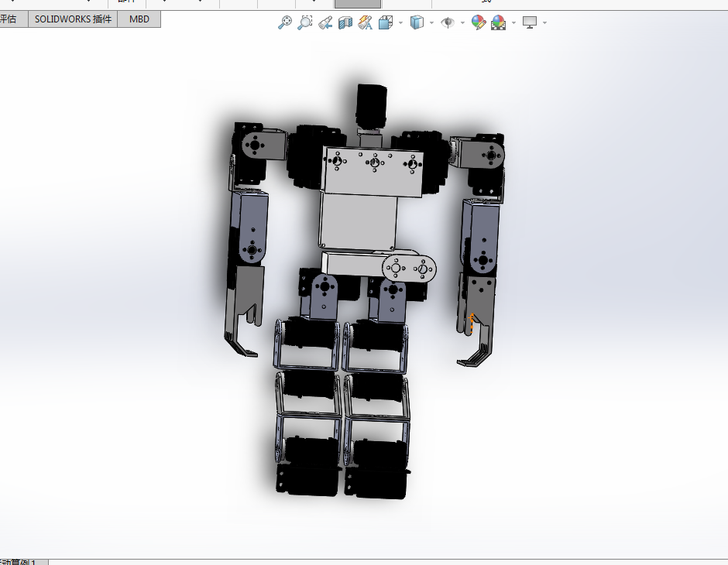Open the View Settings dropdown arrow
Screen dimensions: 728x565
(x=544, y=22)
